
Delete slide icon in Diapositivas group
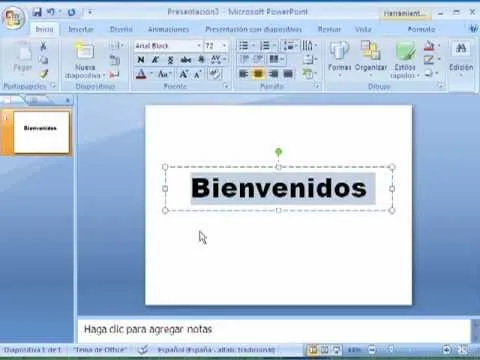[114, 75]
